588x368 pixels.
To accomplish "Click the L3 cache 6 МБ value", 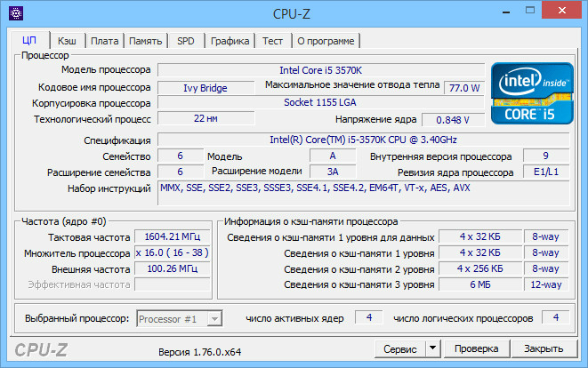I will pyautogui.click(x=480, y=284).
